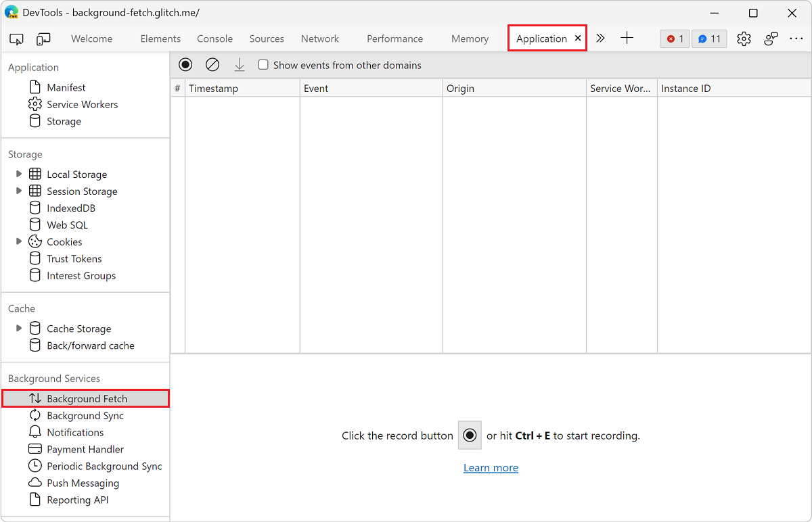Open the Memory panel

click(470, 39)
